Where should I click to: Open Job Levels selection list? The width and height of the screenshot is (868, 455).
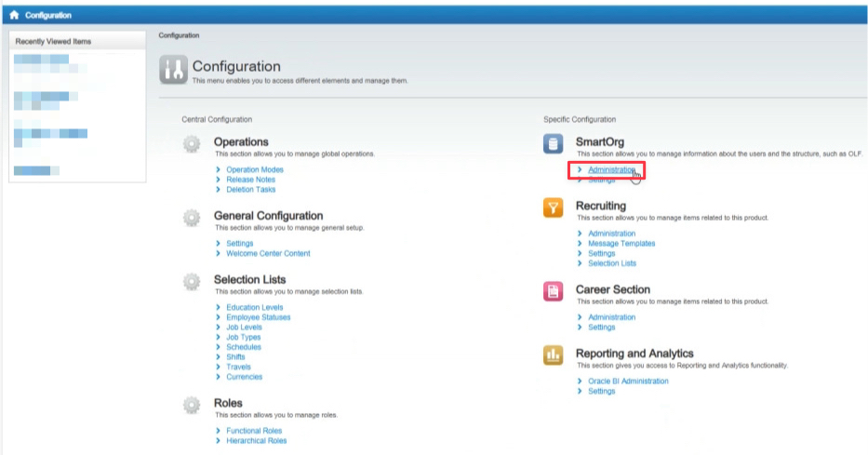point(244,328)
